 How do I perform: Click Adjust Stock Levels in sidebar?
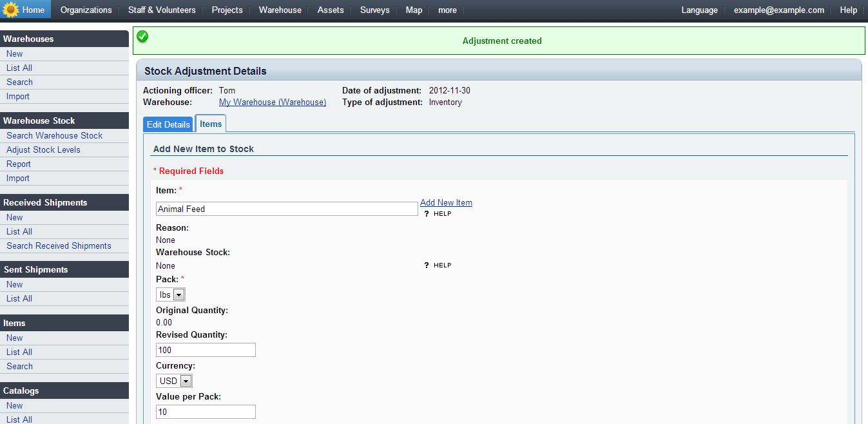43,149
